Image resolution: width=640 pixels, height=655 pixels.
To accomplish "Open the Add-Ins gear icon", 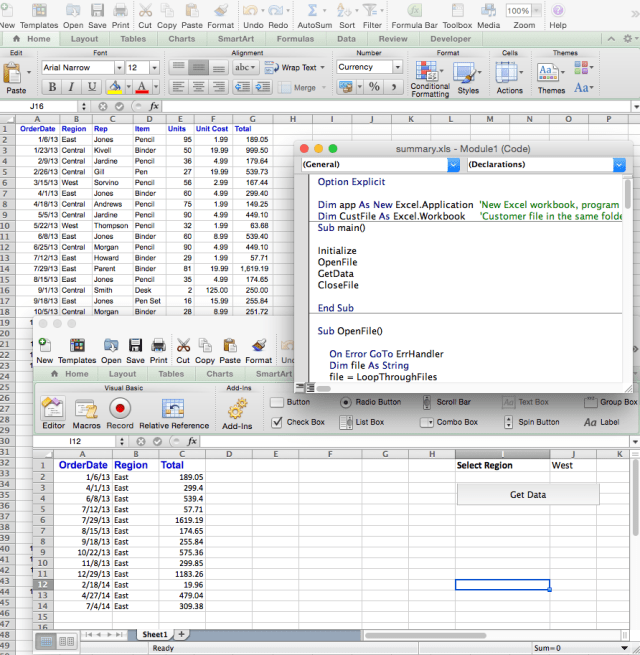I will coord(237,409).
